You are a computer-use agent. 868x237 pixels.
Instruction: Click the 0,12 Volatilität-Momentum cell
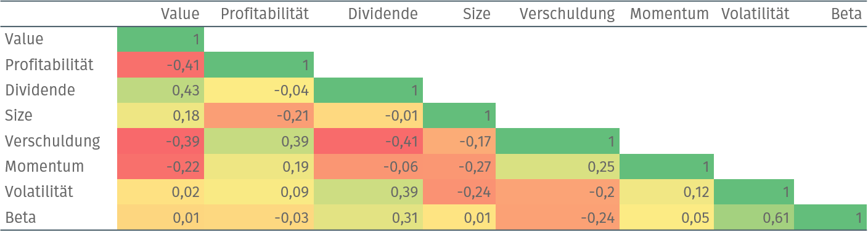pyautogui.click(x=666, y=192)
